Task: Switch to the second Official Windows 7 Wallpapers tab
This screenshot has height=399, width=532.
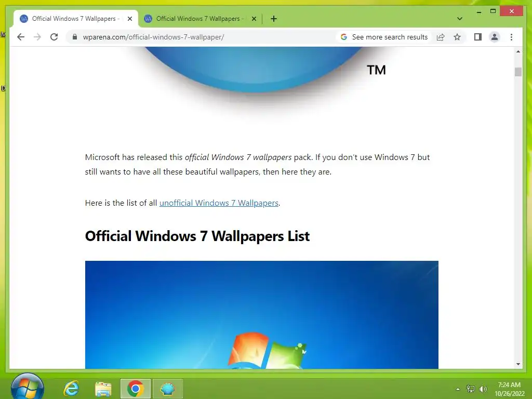Action: [x=199, y=19]
